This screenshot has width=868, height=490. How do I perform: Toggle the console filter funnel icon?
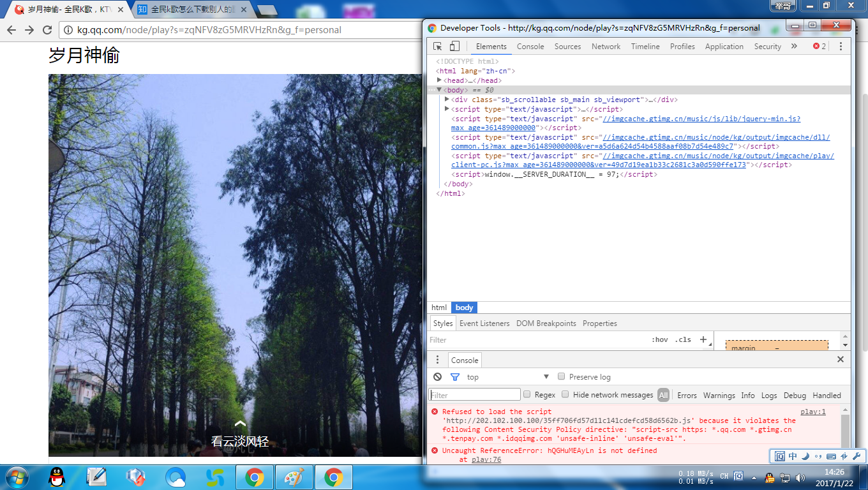tap(455, 376)
